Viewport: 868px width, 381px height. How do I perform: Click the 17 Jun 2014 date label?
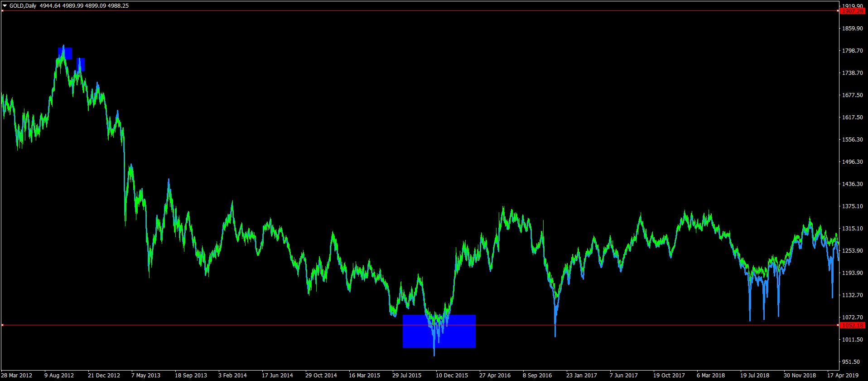(x=277, y=375)
